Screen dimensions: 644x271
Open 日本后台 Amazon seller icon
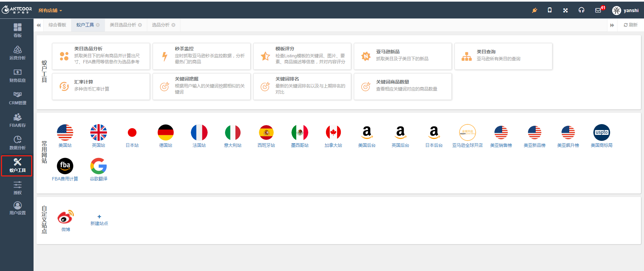coord(434,133)
